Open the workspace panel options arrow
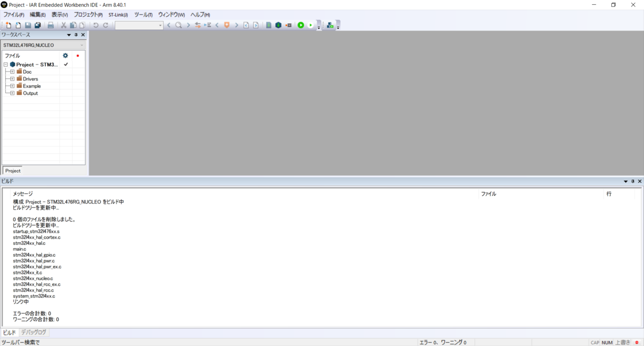Screen dimensions: 644x346 tap(69, 35)
